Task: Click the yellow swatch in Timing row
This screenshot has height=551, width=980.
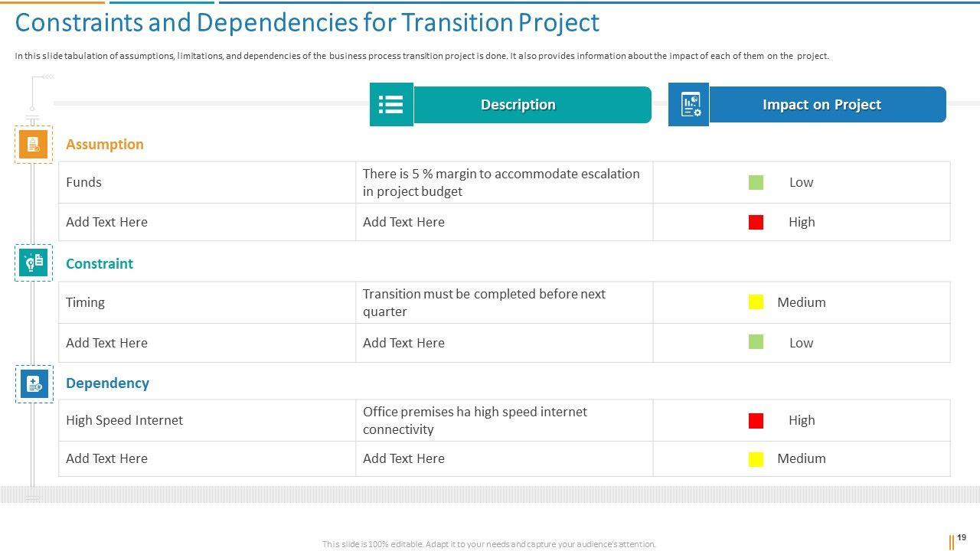Action: (756, 302)
